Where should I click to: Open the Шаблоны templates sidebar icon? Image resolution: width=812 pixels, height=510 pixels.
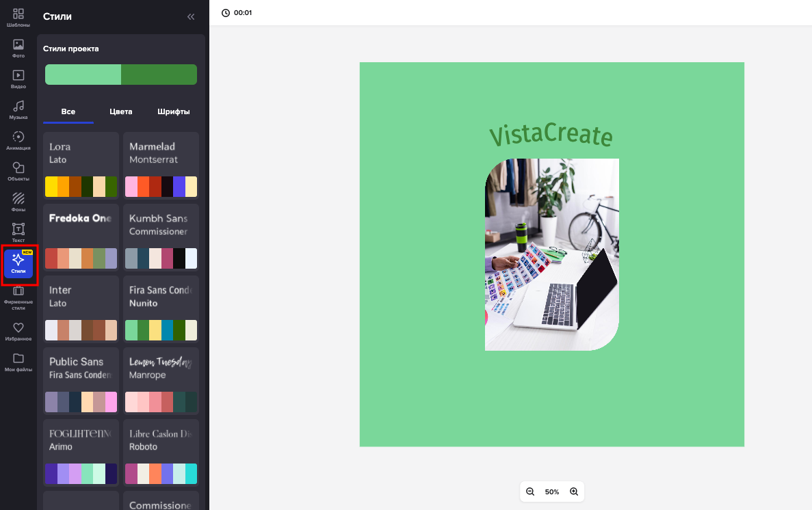[18, 17]
